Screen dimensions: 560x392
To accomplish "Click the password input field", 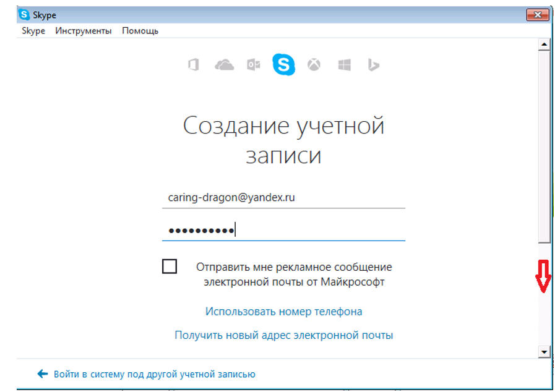I will (x=283, y=230).
